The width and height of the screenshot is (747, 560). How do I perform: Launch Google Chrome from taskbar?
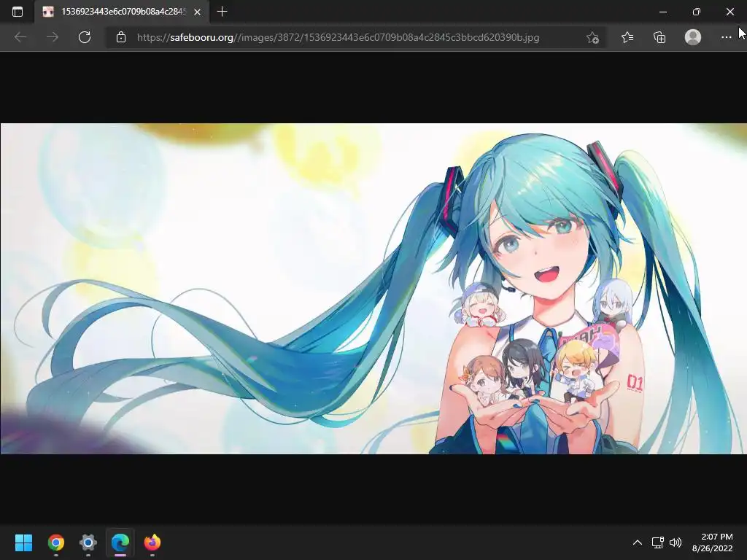point(55,542)
